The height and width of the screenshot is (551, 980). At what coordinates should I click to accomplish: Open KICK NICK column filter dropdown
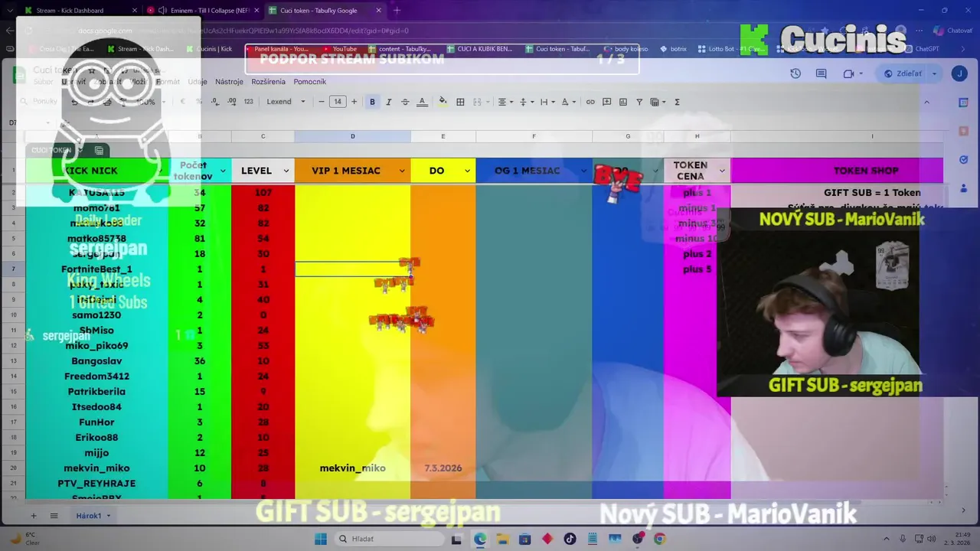click(159, 171)
